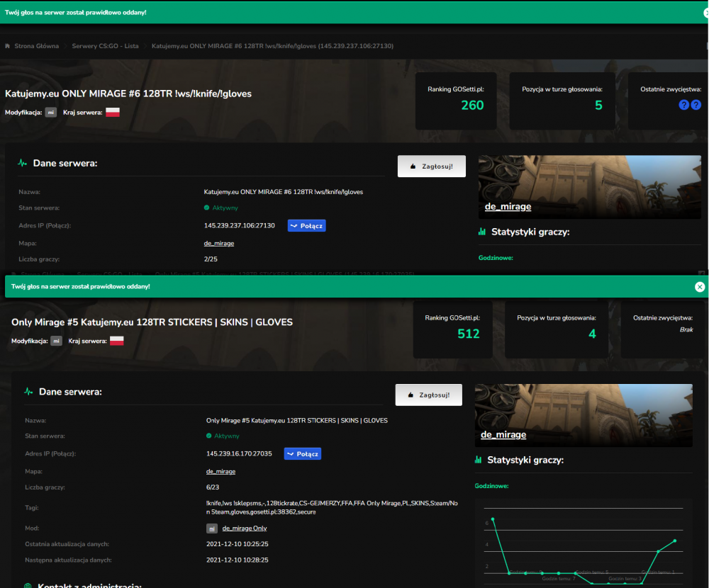Image resolution: width=709 pixels, height=588 pixels.
Task: Click the last data point on hourly chart
Action: coord(675,541)
